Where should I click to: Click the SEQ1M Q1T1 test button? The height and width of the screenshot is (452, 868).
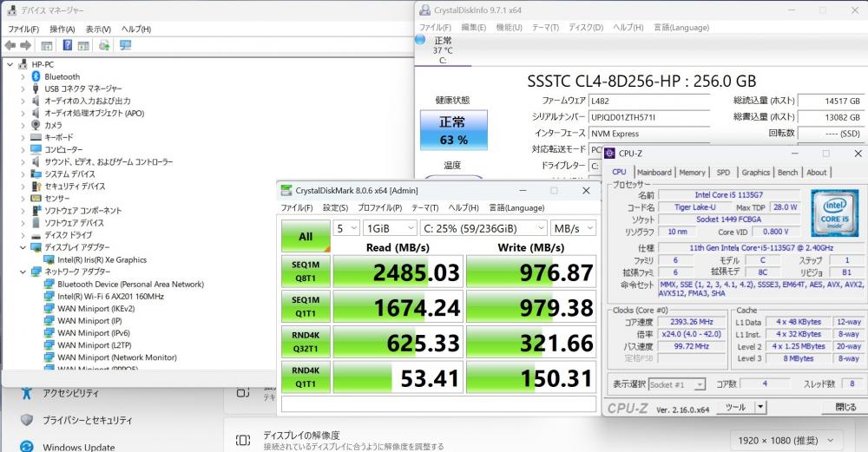(x=306, y=306)
